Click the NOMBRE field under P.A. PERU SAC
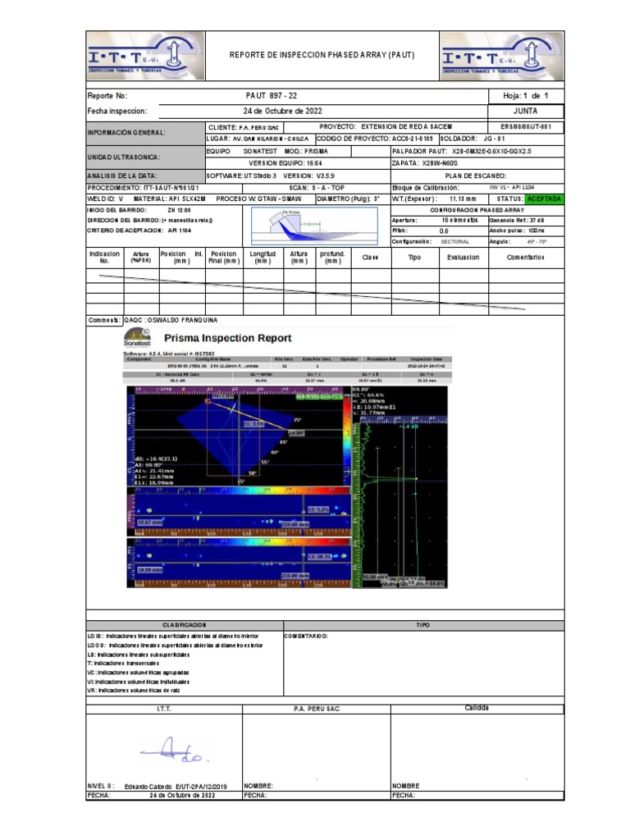Image resolution: width=630 pixels, height=840 pixels. coord(316,786)
